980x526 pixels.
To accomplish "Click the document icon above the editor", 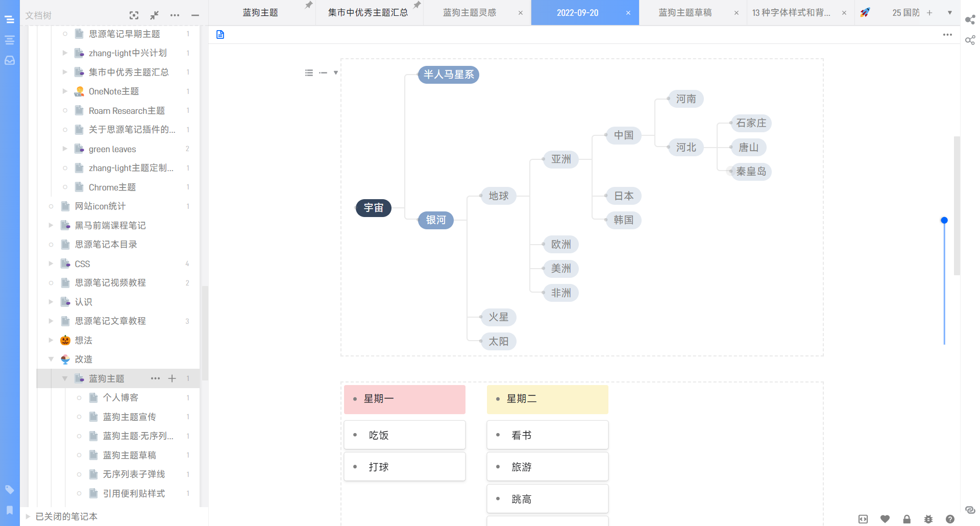I will tap(220, 34).
